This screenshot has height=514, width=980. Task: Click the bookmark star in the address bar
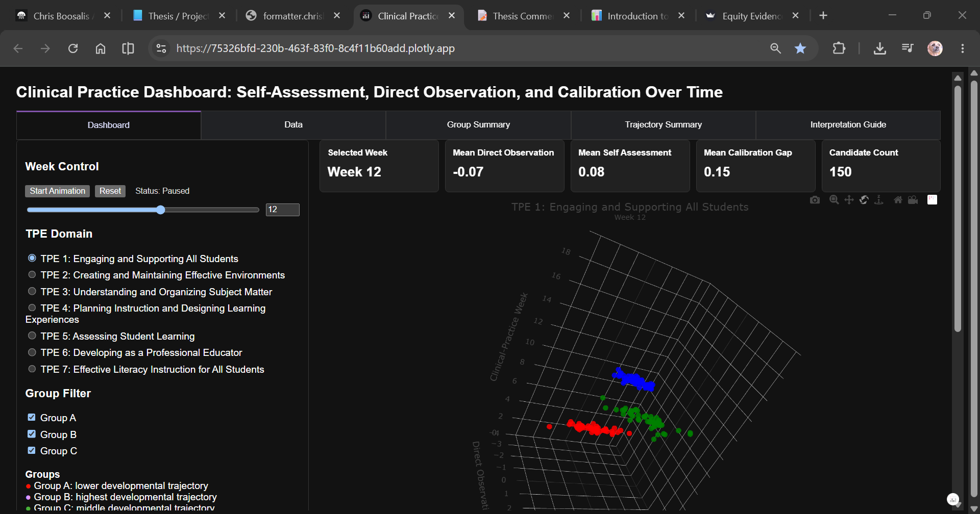800,48
